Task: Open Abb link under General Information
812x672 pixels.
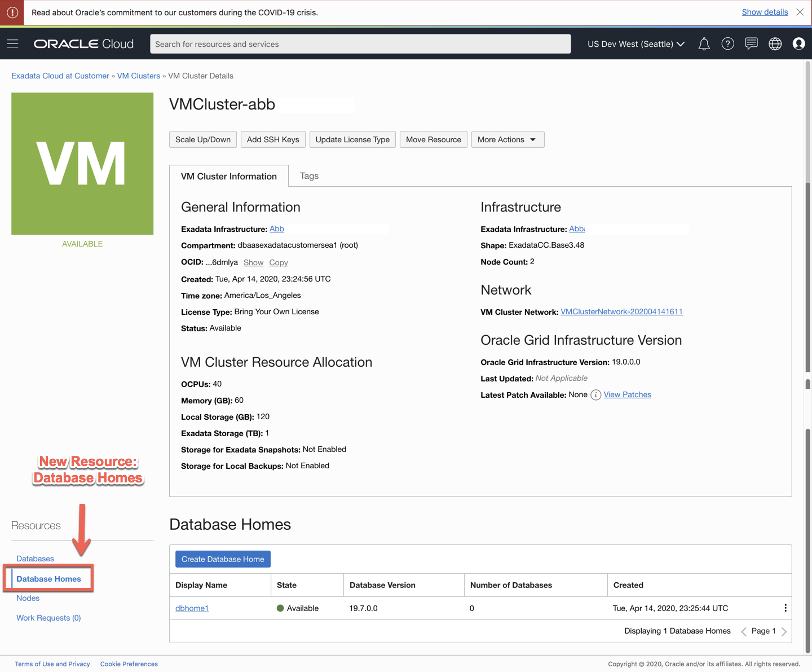Action: tap(277, 229)
